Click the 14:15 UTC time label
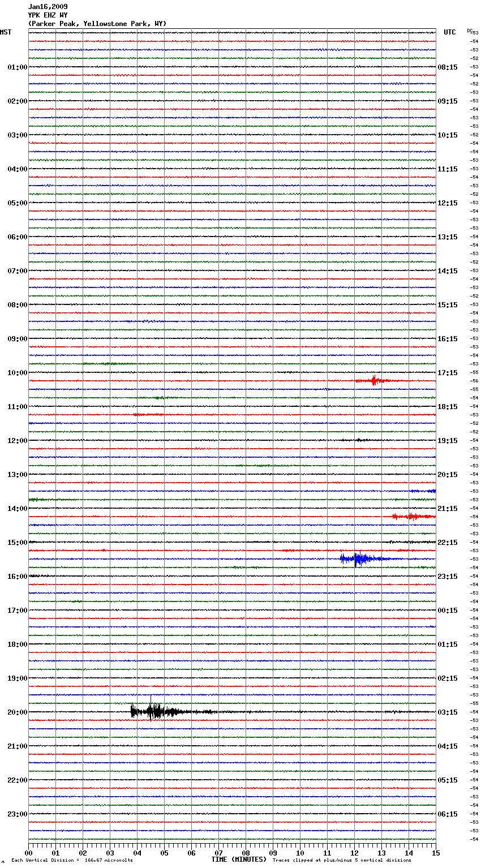481x868 pixels. [448, 271]
